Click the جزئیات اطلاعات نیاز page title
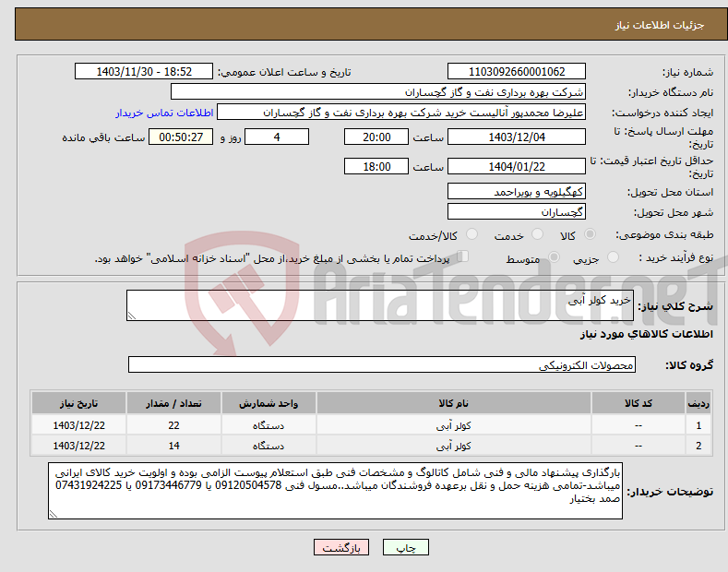 click(660, 25)
